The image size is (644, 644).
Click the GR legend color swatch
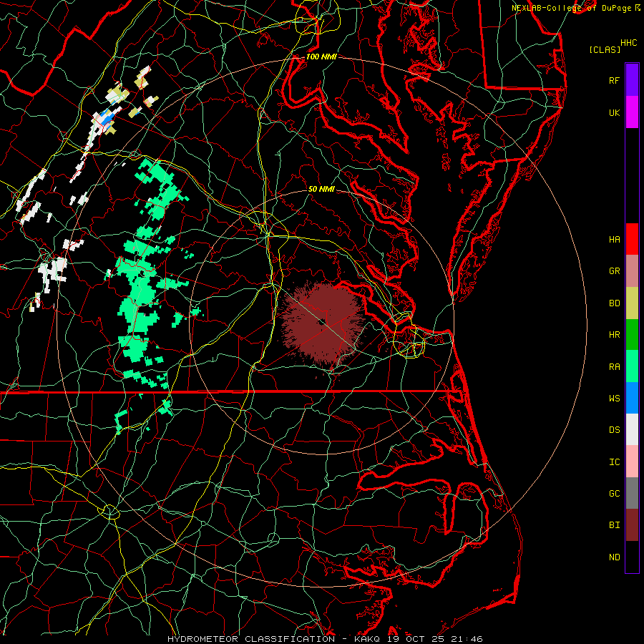coord(632,271)
